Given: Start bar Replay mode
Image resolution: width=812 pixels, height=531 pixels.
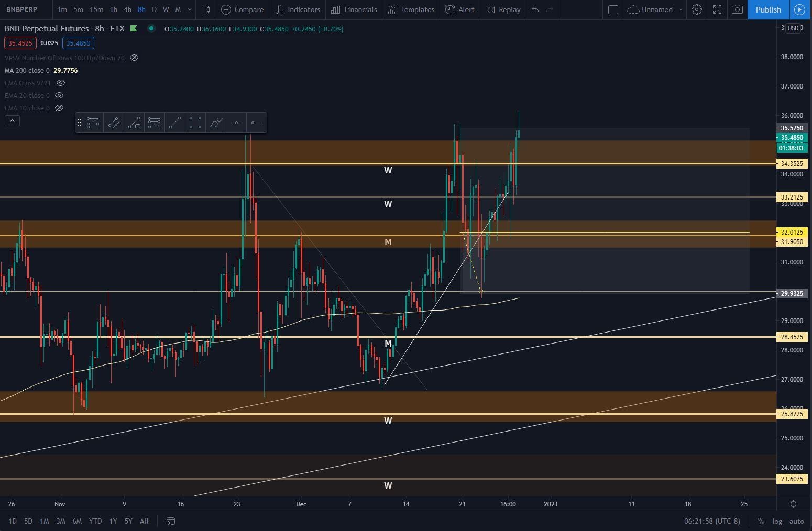Looking at the screenshot, I should tap(503, 9).
